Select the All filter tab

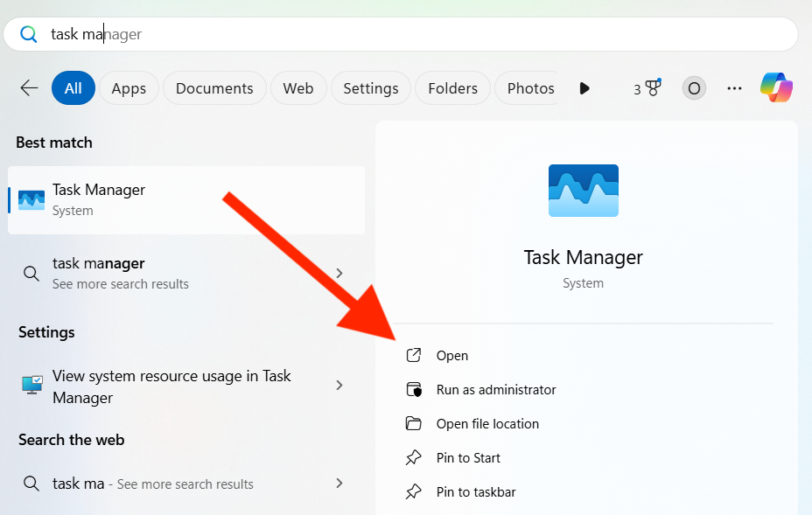73,88
